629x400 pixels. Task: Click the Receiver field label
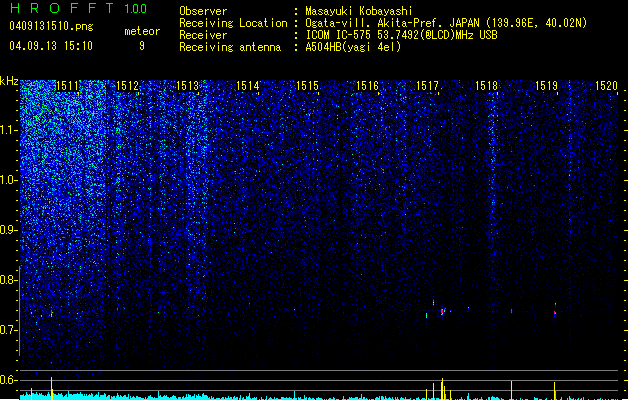pos(203,35)
